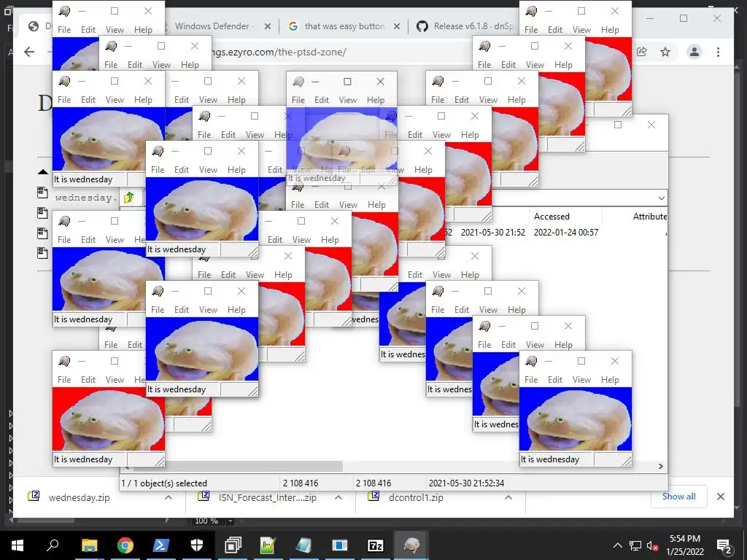The height and width of the screenshot is (560, 747).
Task: Open dcontrol1.zip in the downloads bar
Action: click(416, 497)
